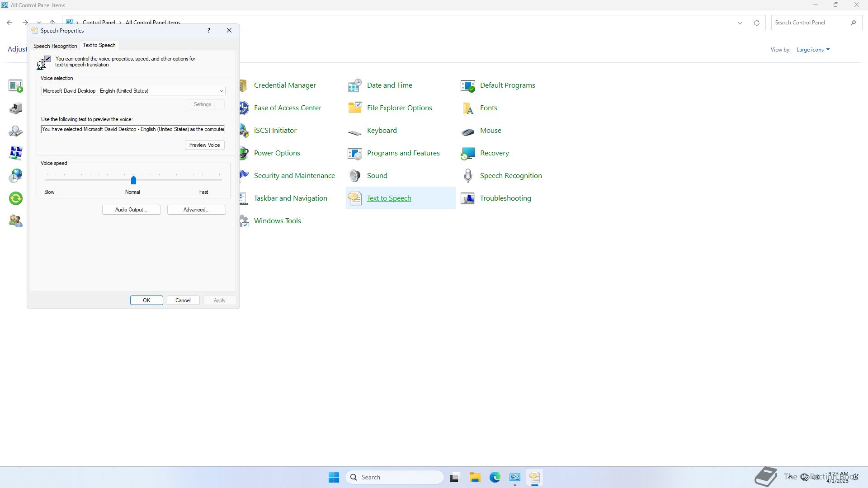
Task: Open the Keyboard icon
Action: (x=355, y=131)
